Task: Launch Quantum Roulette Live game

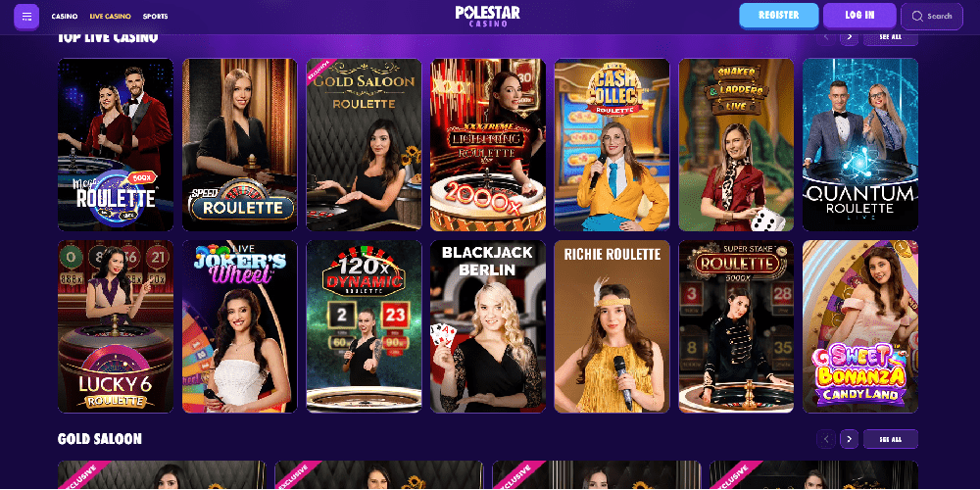Action: (860, 145)
